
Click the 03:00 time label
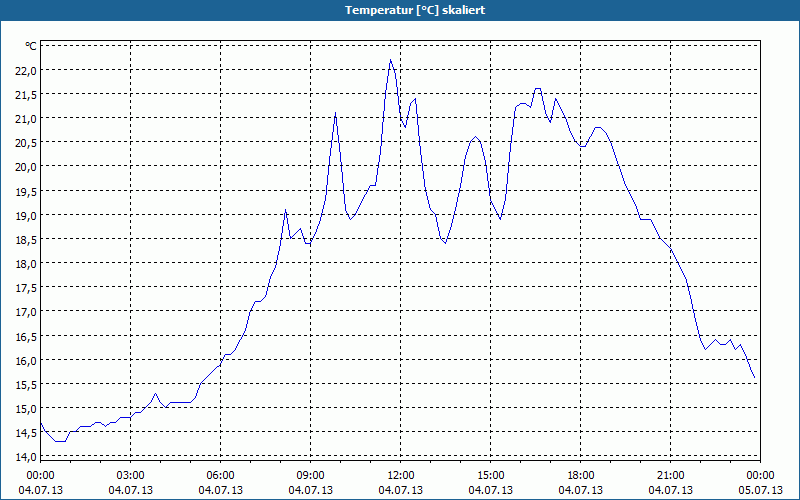tap(131, 476)
